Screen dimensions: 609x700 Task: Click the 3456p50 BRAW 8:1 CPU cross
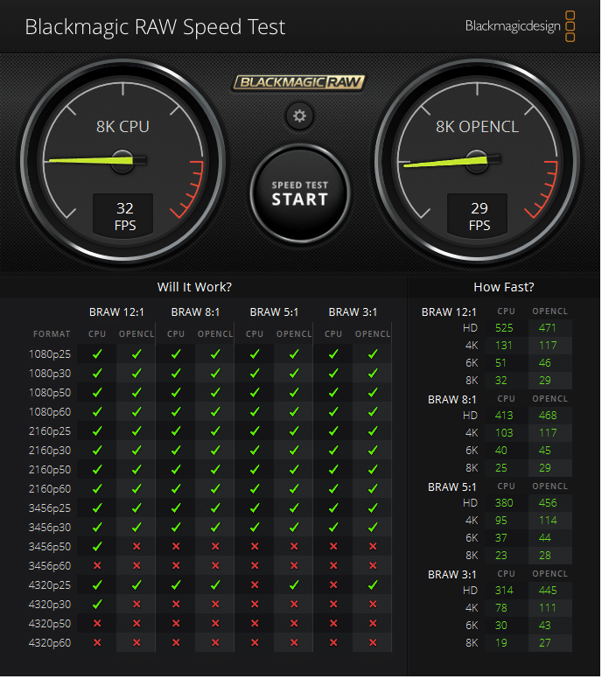pyautogui.click(x=176, y=546)
